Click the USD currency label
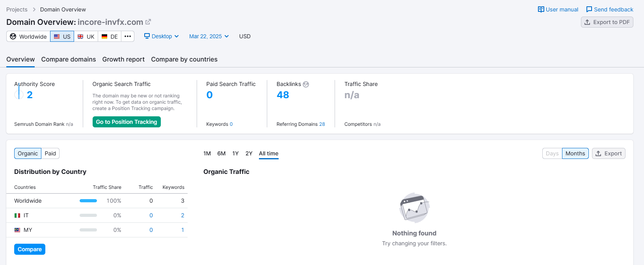644x265 pixels. point(245,36)
